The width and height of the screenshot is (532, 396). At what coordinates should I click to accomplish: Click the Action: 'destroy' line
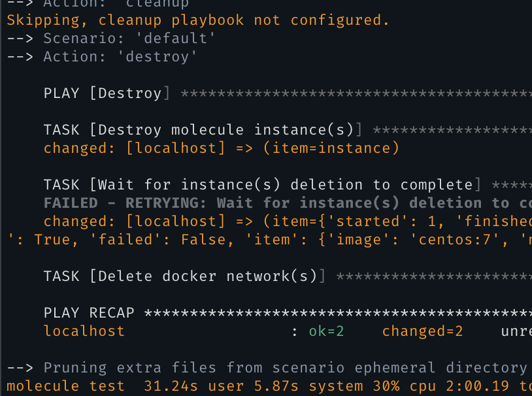coord(102,57)
